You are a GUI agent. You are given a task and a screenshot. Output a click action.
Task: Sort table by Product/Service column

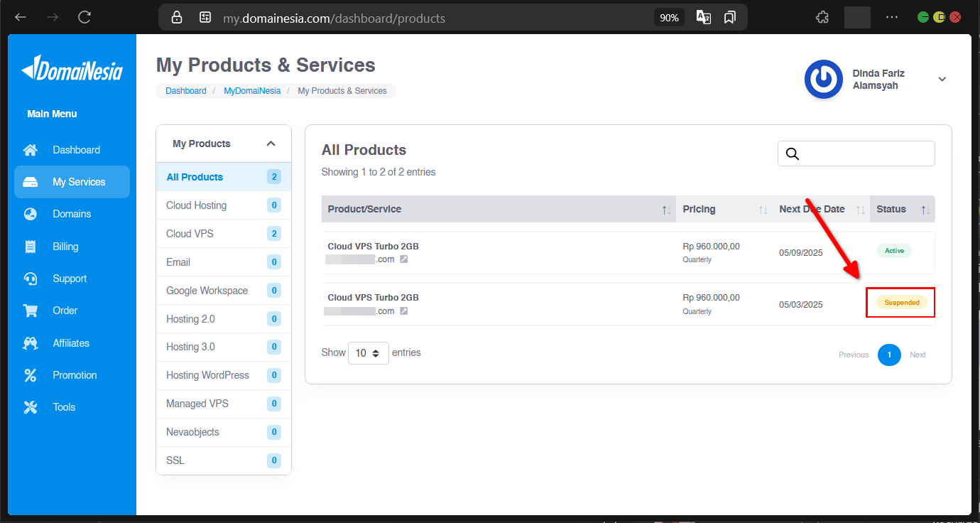[x=665, y=210]
